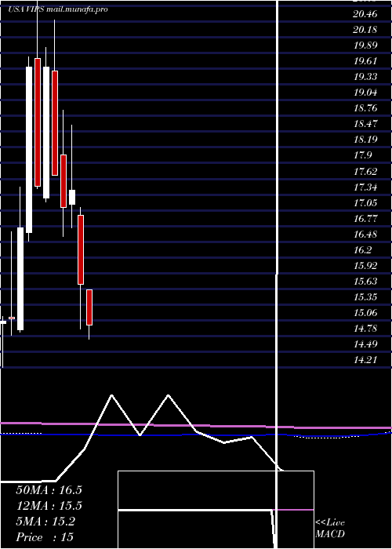Select the 19.89 price level label
Viewport: 392px width, 549px height.
pos(365,45)
